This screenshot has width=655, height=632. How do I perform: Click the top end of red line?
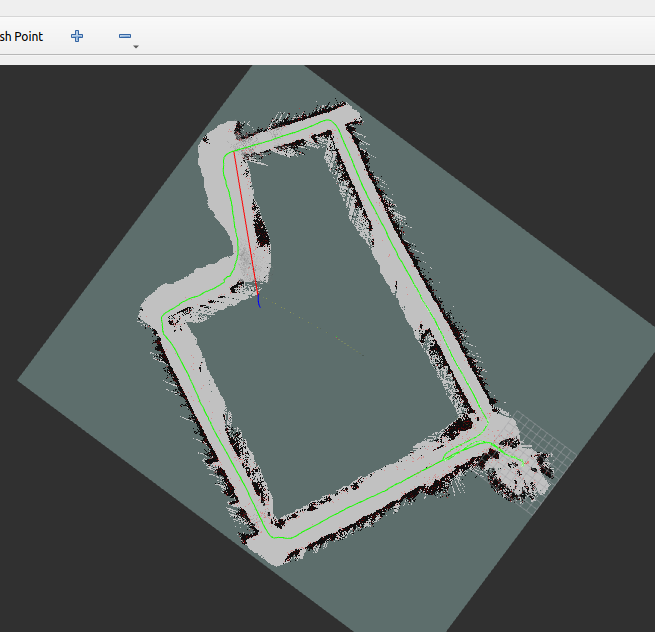click(234, 151)
